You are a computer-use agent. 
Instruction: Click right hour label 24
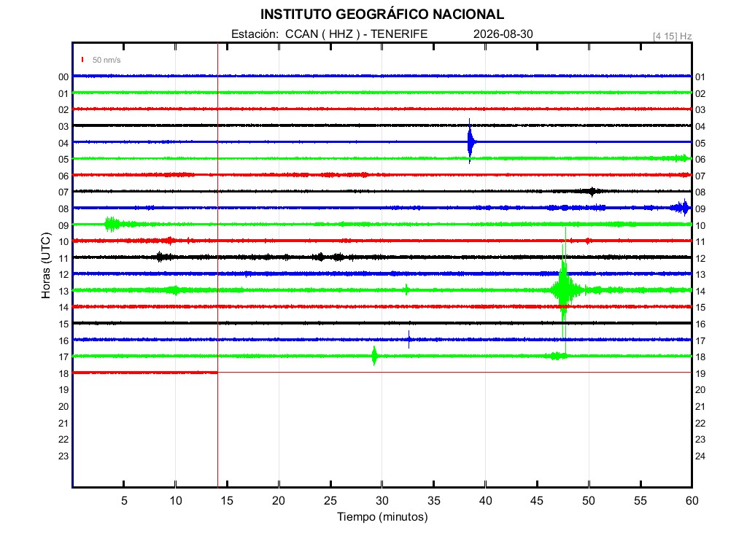pos(700,456)
